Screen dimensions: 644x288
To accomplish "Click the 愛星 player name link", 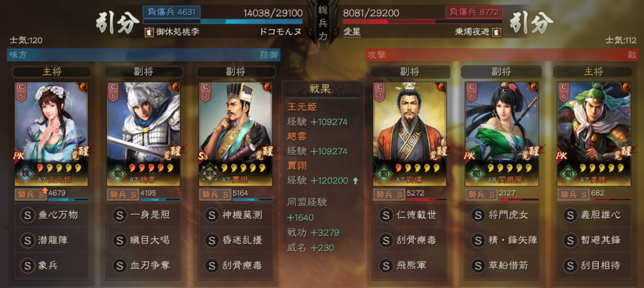I will coord(352,31).
